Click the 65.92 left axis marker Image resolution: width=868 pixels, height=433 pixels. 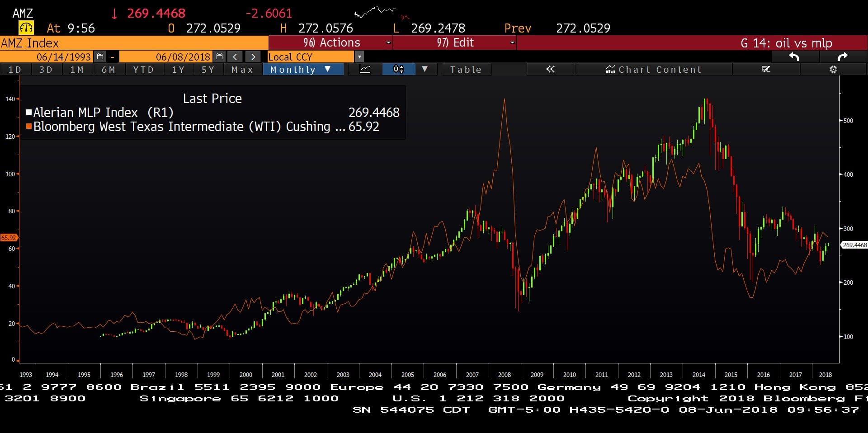click(9, 237)
